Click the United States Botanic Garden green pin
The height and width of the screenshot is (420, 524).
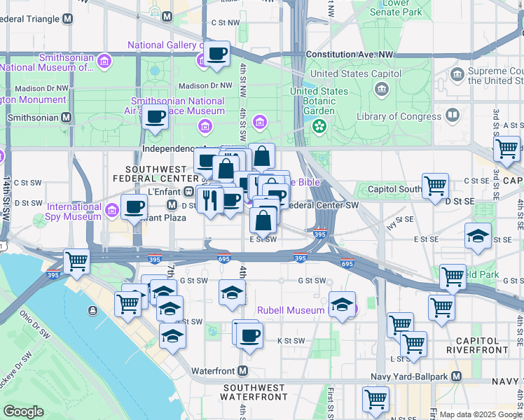pos(319,127)
